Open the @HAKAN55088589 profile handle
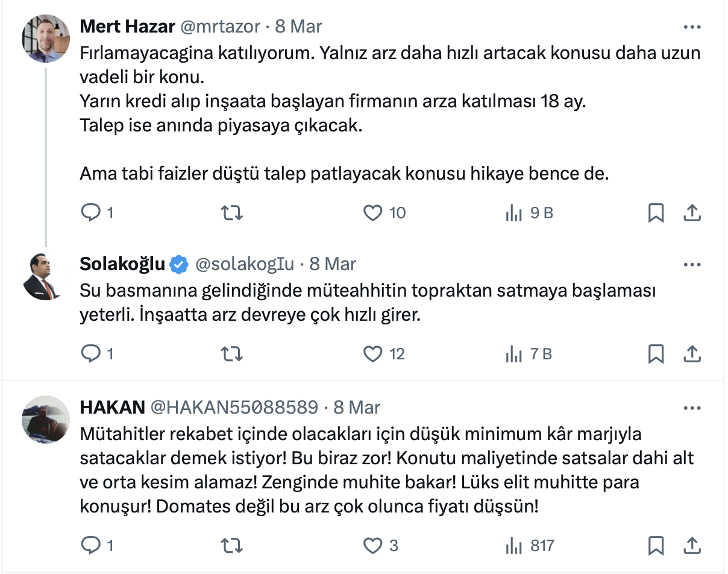This screenshot has height=574, width=728. [x=233, y=408]
